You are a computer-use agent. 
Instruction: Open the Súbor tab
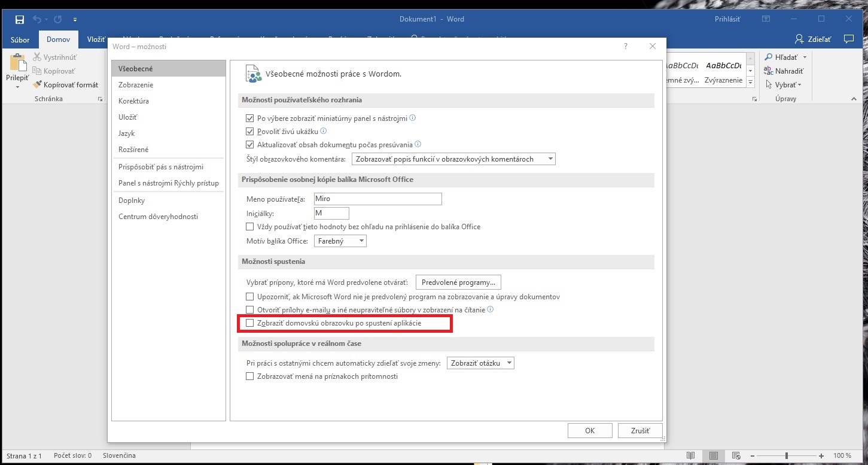coord(20,40)
